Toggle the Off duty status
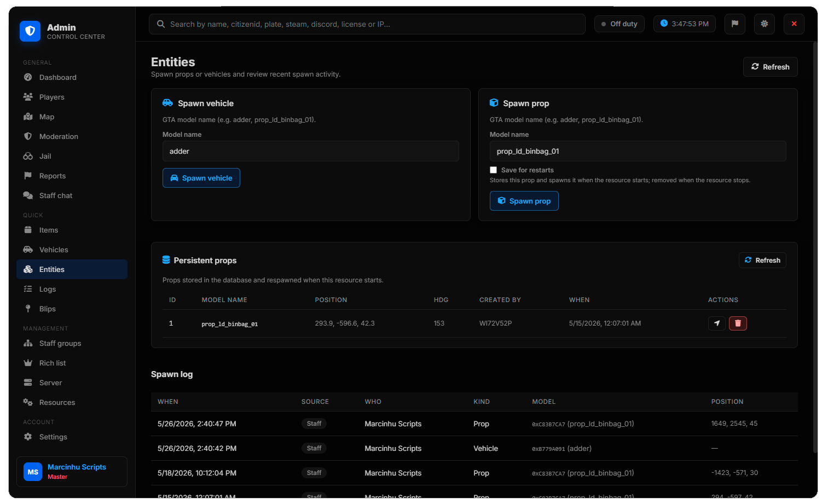This screenshot has width=828, height=504. click(619, 24)
